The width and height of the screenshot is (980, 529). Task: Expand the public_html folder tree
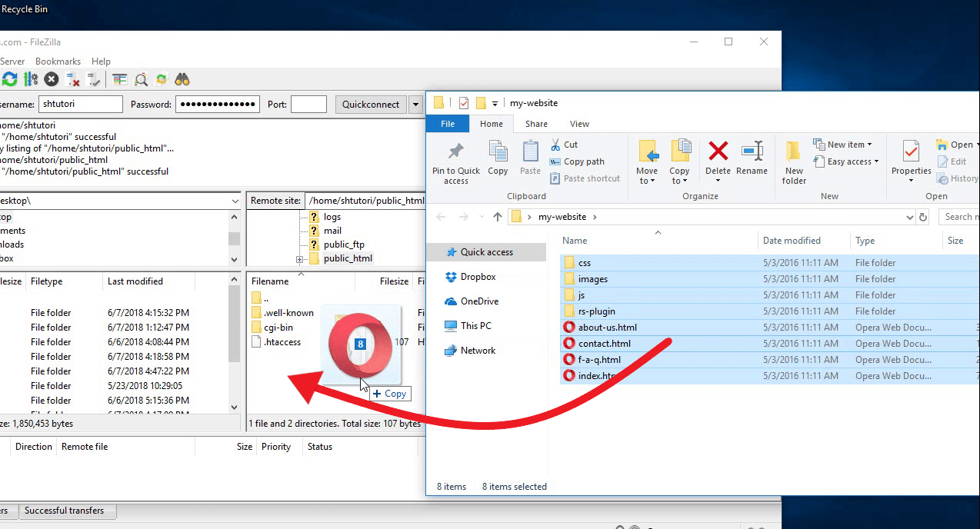click(298, 258)
